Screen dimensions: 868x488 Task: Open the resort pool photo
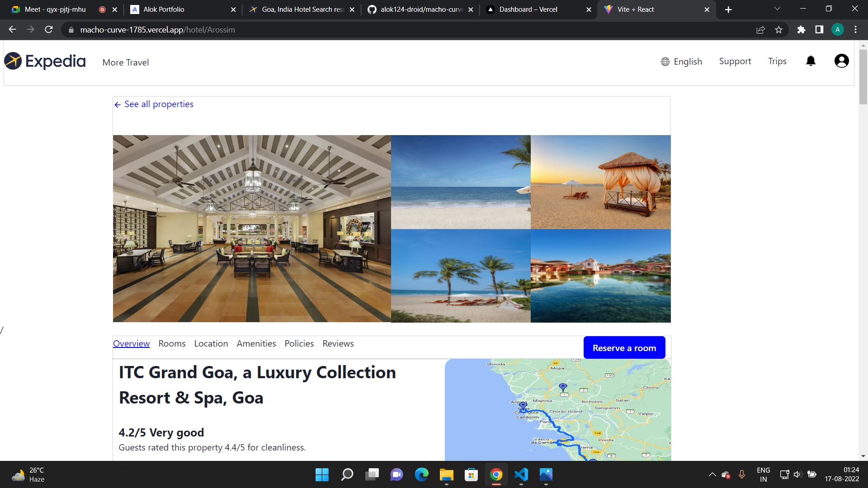point(601,276)
